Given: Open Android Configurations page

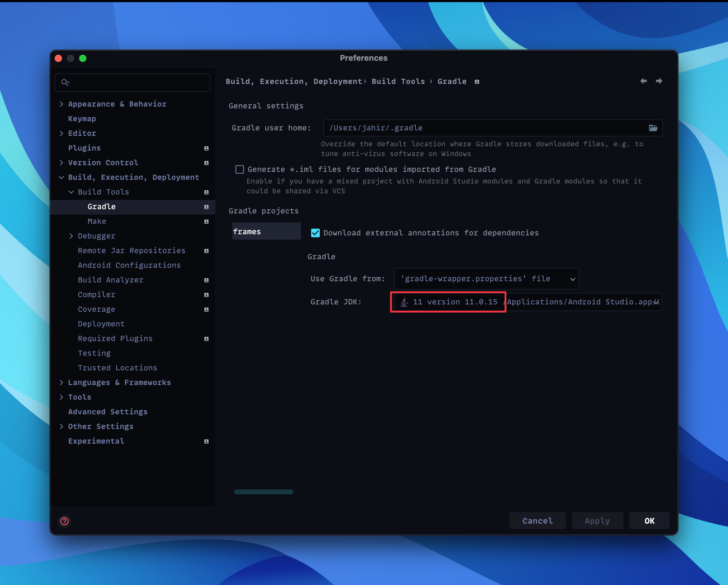Looking at the screenshot, I should (129, 265).
